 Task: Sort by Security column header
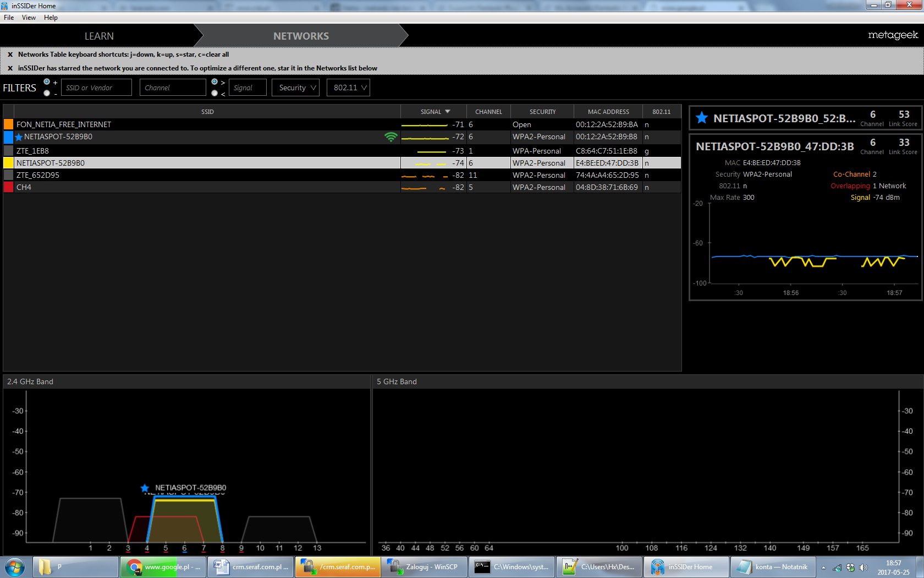pos(542,112)
